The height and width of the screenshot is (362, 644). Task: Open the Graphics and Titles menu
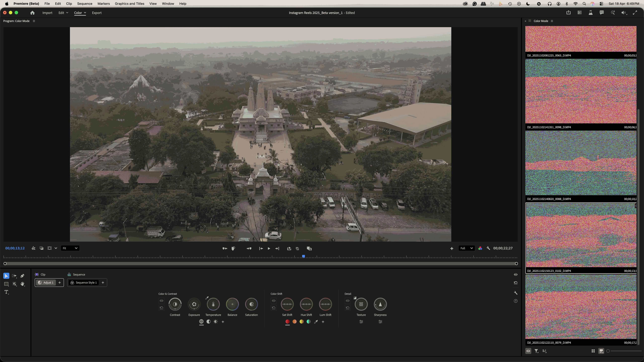click(x=130, y=4)
